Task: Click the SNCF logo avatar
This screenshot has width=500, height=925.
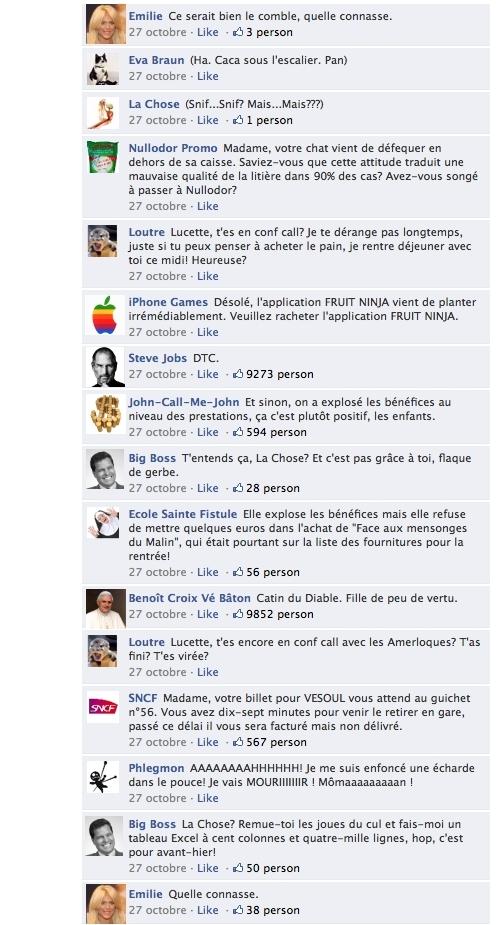Action: [x=103, y=706]
